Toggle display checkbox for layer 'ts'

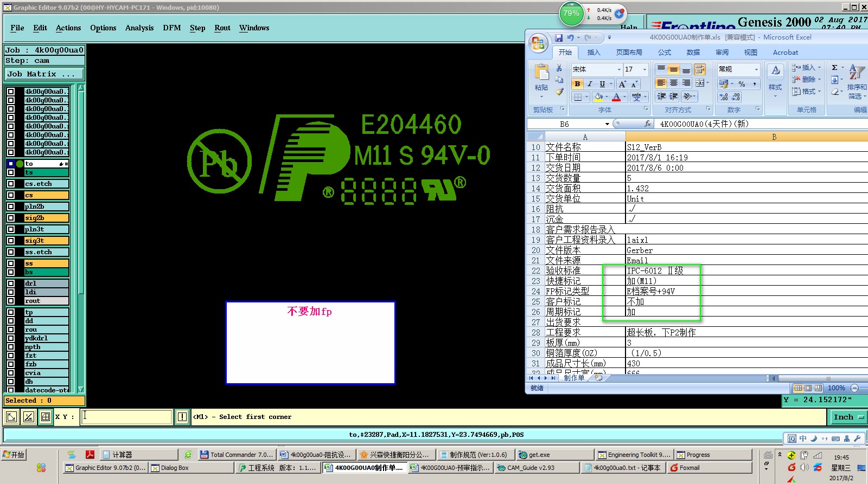[x=11, y=172]
